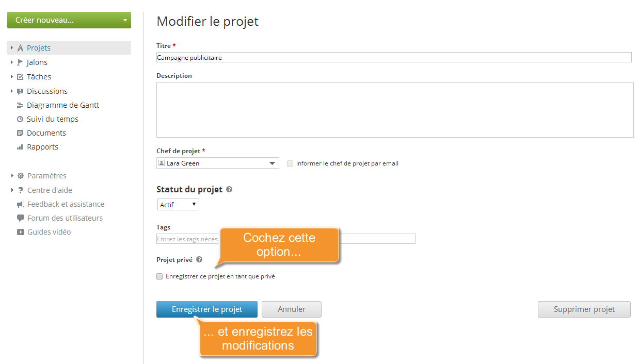Click the Titre input field
Viewport: 639px width, 364px height.
click(x=394, y=58)
